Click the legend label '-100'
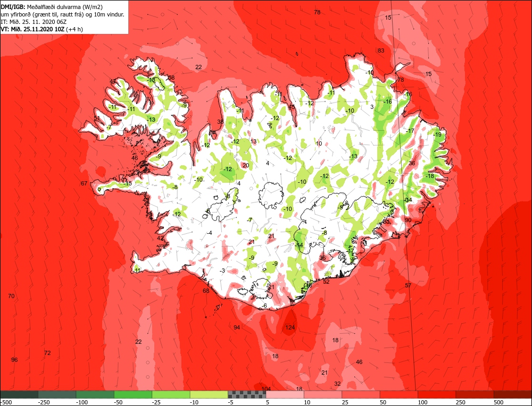This screenshot has width=532, height=406. point(82,402)
